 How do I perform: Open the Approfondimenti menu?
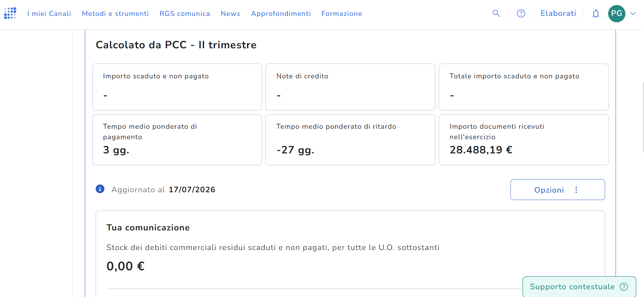[x=281, y=14]
